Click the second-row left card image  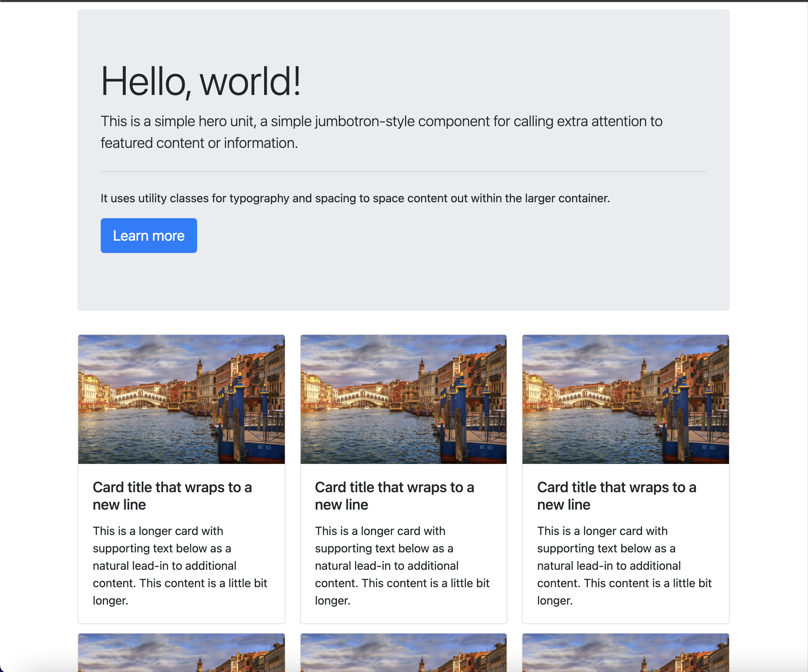coord(181,653)
